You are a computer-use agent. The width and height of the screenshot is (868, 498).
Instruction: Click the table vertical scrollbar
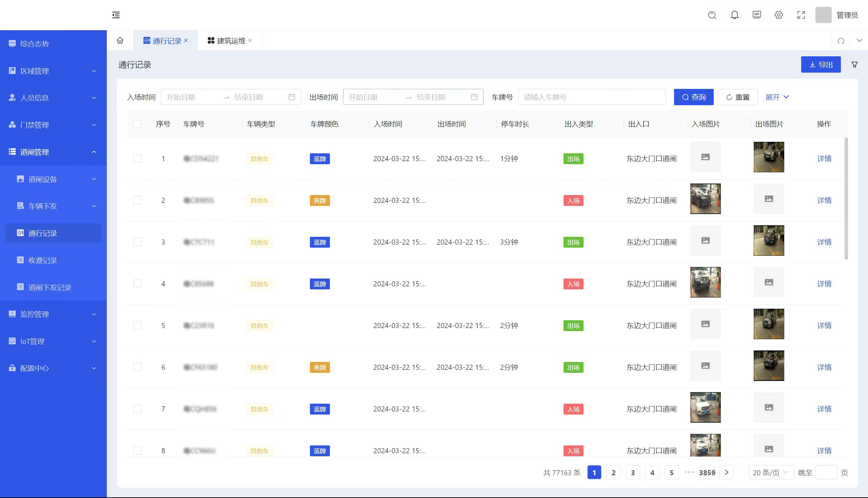pyautogui.click(x=846, y=198)
